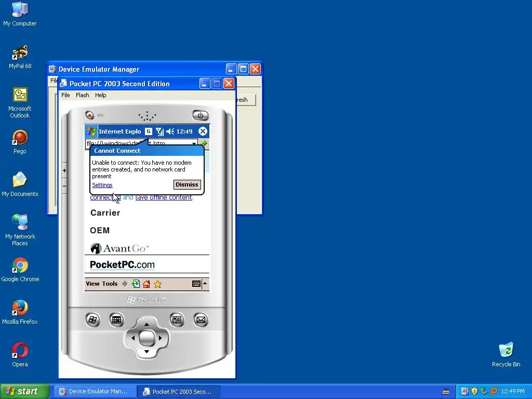The image size is (532, 399).
Task: Click the signal antenna icon
Action: (x=159, y=131)
